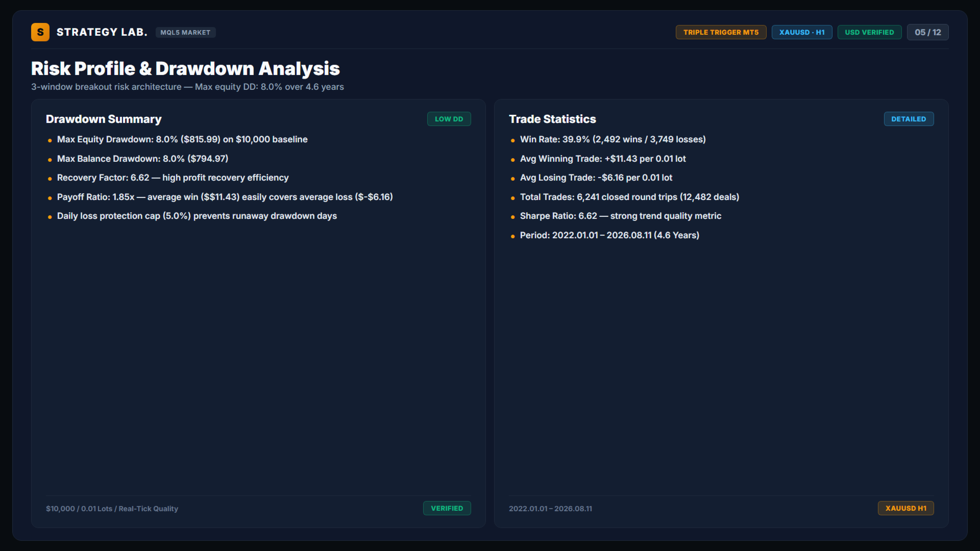The width and height of the screenshot is (980, 551).
Task: Click the XAUUSD H1 footer badge
Action: [x=905, y=508]
